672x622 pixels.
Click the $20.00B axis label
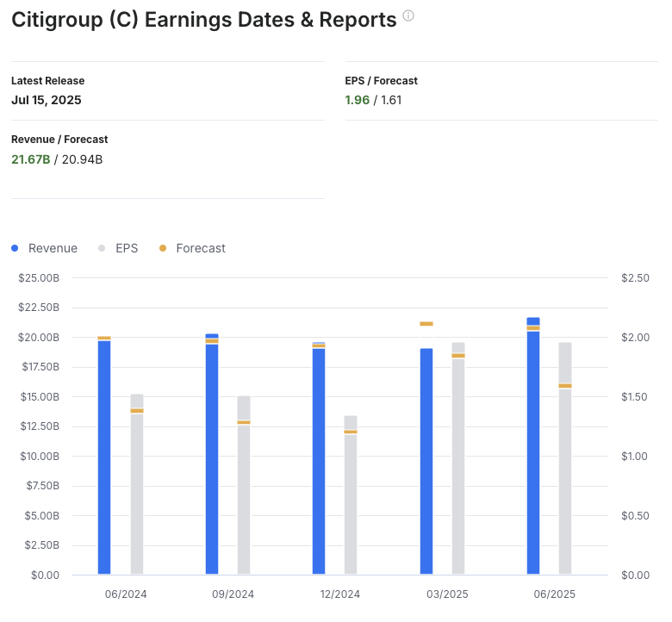click(39, 338)
